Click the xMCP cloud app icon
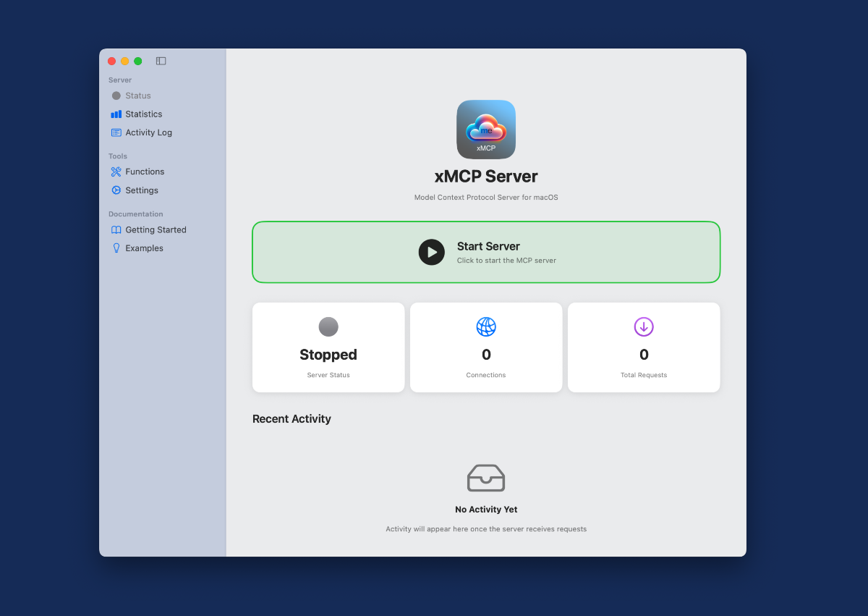This screenshot has height=616, width=868. click(x=486, y=130)
